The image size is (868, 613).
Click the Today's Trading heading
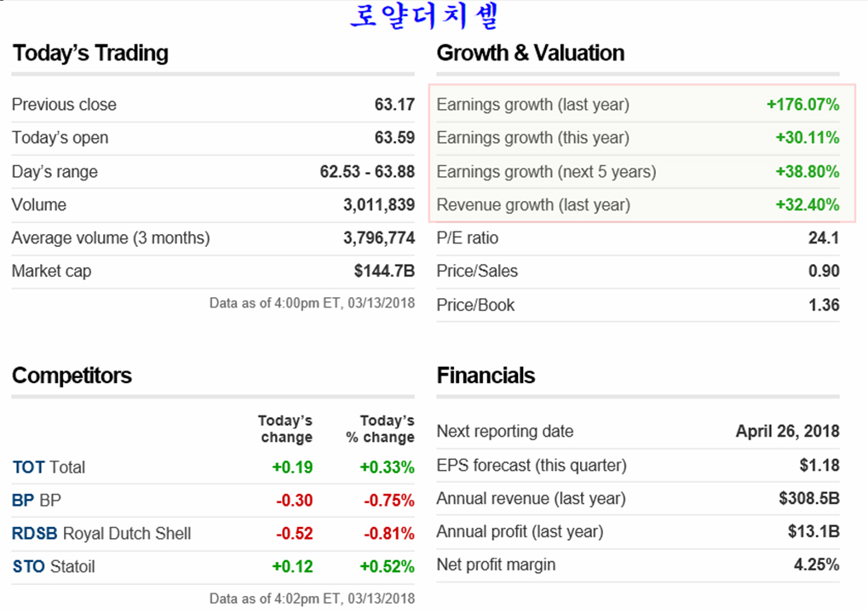[90, 54]
